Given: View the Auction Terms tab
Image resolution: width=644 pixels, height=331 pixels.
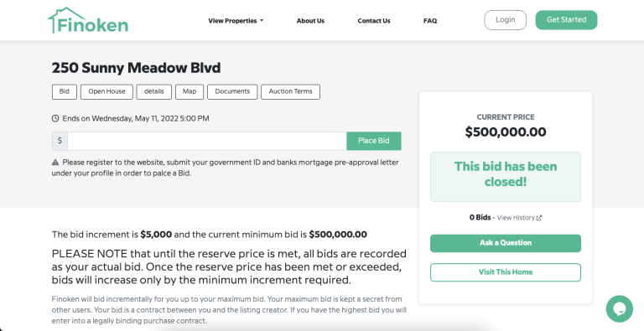Looking at the screenshot, I should pos(291,92).
